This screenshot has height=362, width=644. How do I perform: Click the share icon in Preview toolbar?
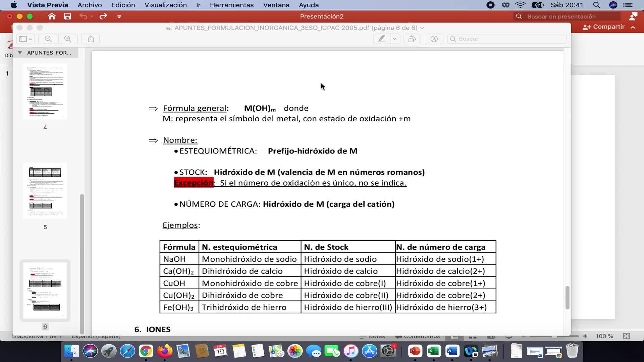point(91,39)
